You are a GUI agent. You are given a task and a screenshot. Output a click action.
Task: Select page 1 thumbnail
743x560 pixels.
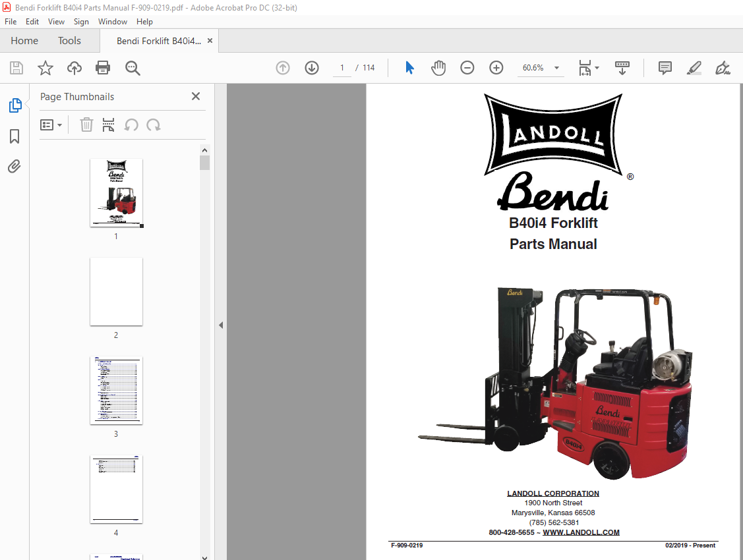[116, 193]
